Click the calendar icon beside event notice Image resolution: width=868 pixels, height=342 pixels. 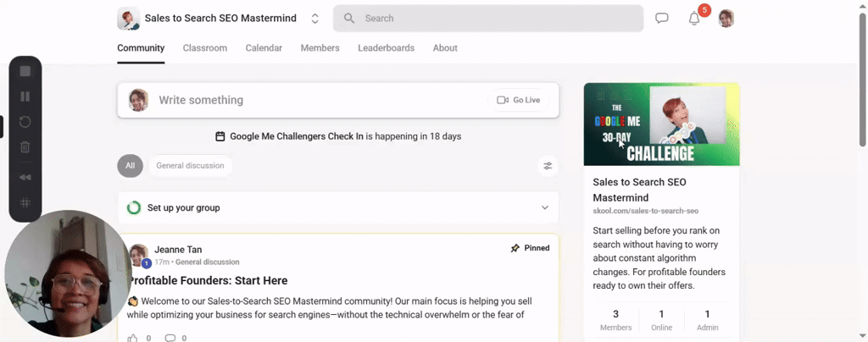[x=220, y=136]
